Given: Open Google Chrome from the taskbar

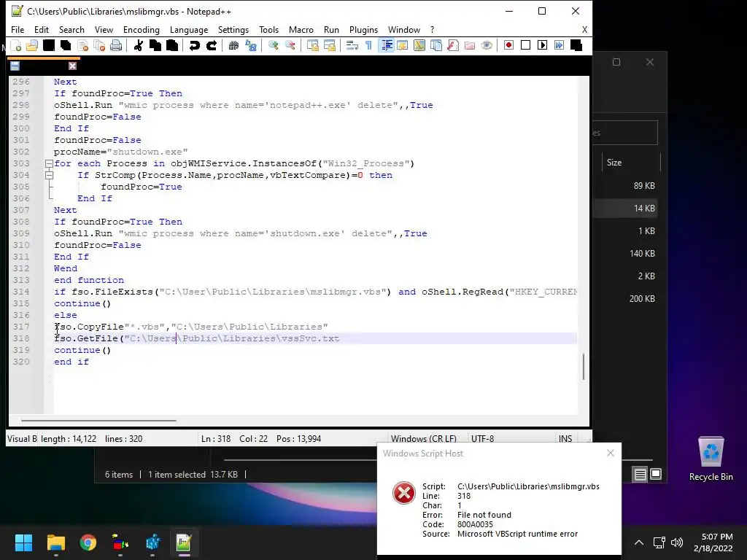Looking at the screenshot, I should click(88, 542).
